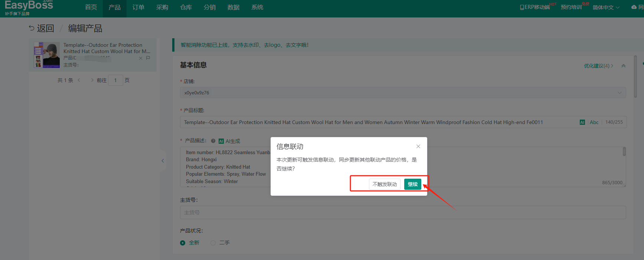This screenshot has width=644, height=260.
Task: Go to next page of product list
Action: pyautogui.click(x=92, y=80)
